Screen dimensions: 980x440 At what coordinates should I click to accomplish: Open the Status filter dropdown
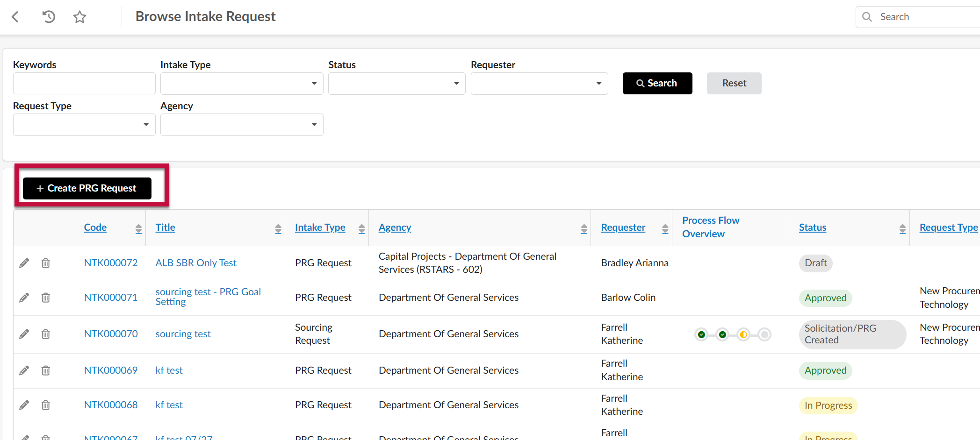click(396, 84)
